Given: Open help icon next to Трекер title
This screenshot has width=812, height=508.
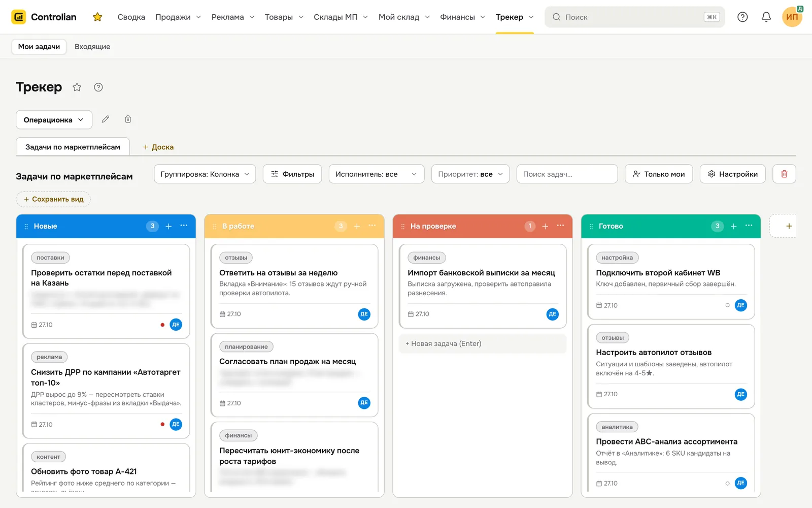Looking at the screenshot, I should pos(98,87).
